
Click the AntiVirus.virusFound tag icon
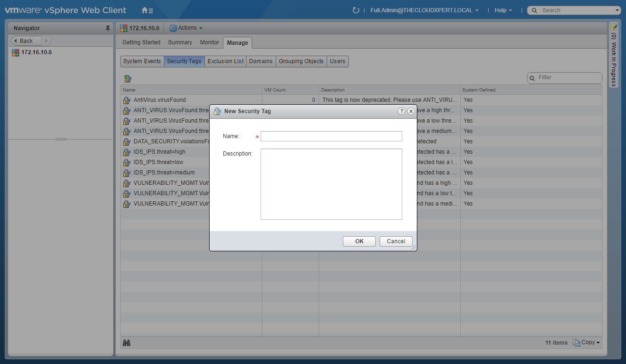point(127,100)
